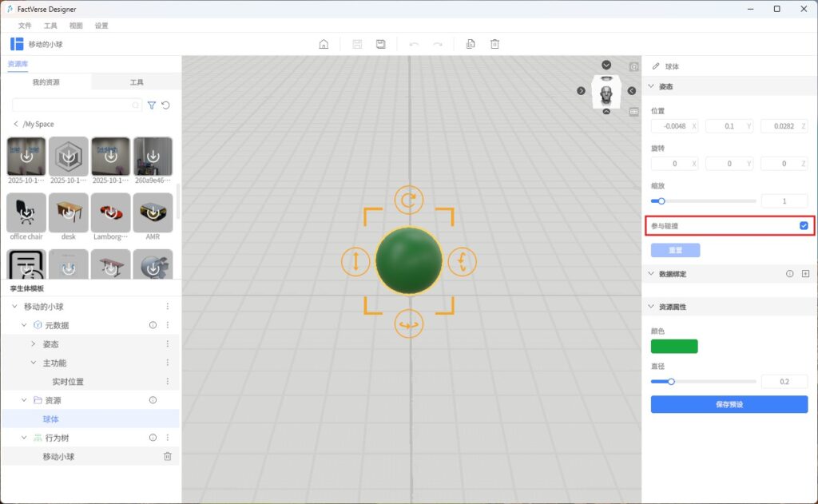
Task: Expand the 姿态 node in the tree
Action: tap(33, 344)
